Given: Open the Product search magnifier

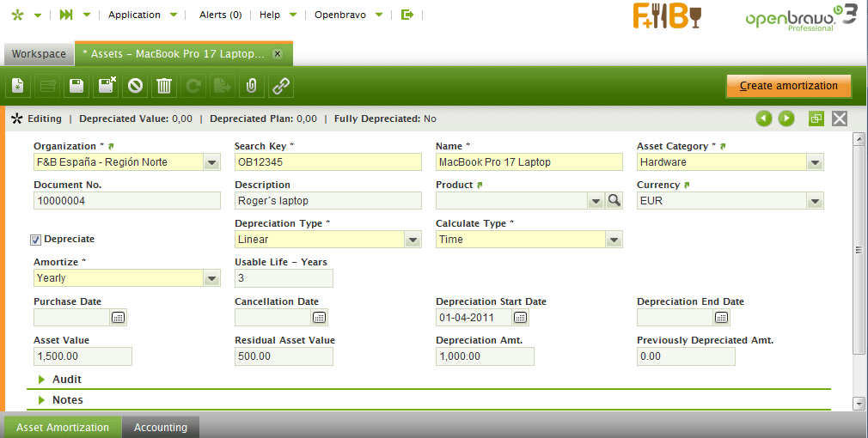Looking at the screenshot, I should coord(614,201).
